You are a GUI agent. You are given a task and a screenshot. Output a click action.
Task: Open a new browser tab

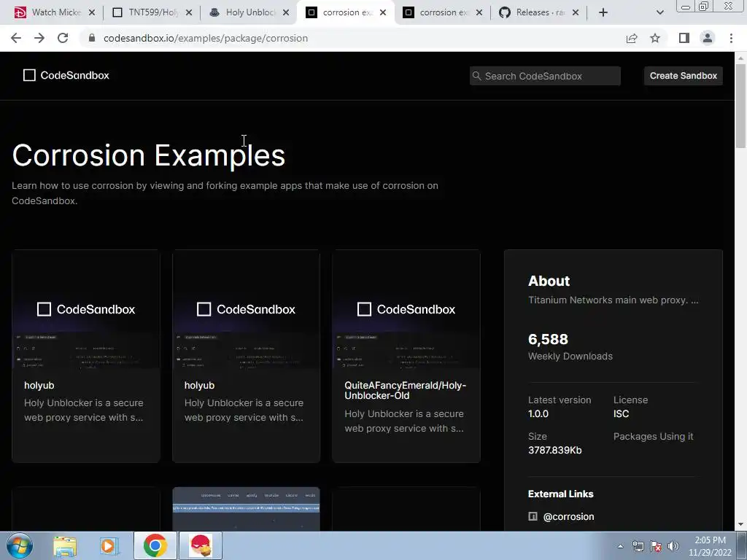click(603, 12)
